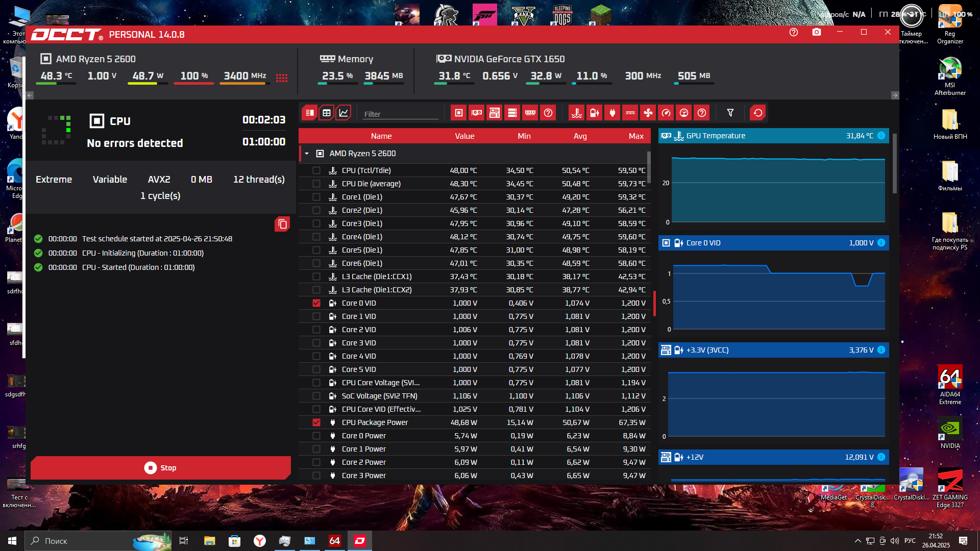
Task: Check the Core 0 Power checkbox
Action: pos(316,436)
